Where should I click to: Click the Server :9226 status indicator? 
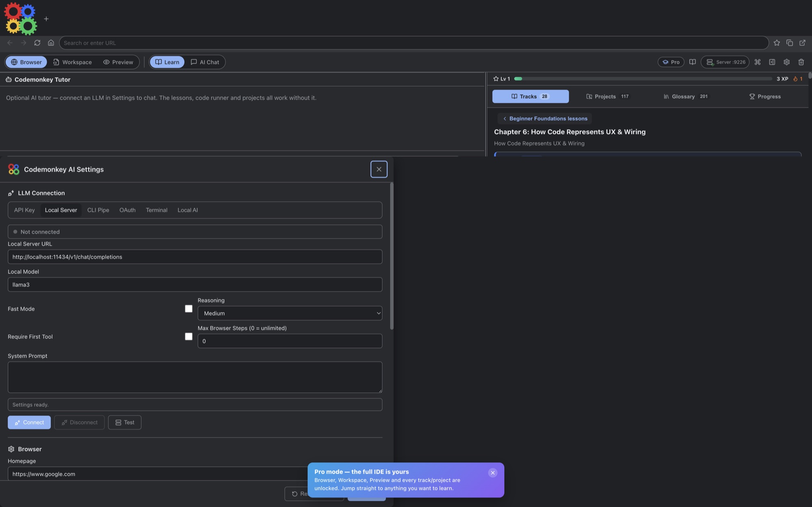coord(725,62)
